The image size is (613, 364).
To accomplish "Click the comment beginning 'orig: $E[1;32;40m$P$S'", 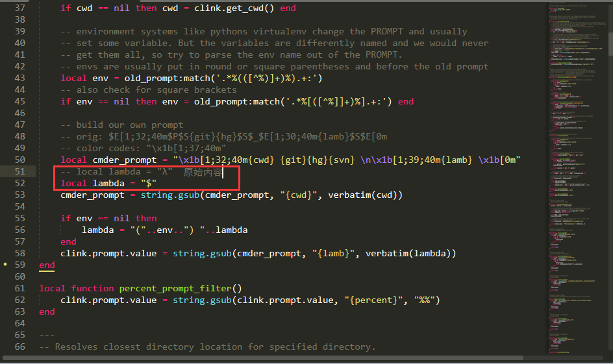I will (223, 137).
